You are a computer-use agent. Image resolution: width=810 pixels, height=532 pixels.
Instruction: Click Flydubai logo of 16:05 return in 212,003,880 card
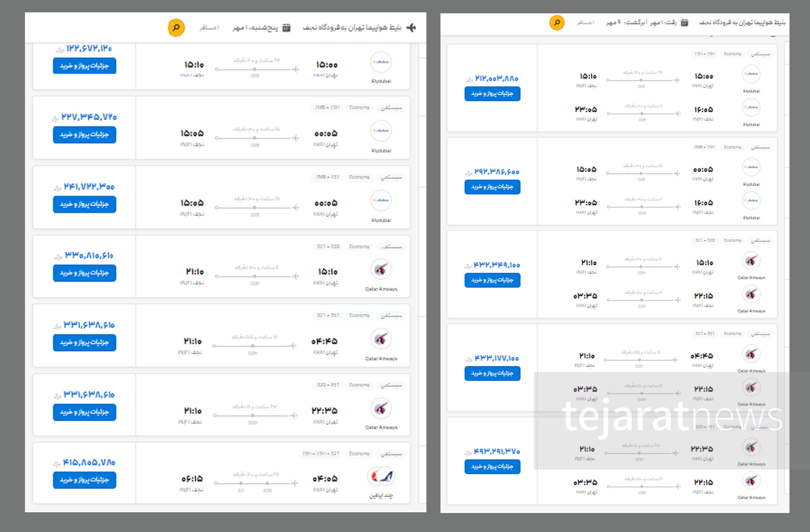[751, 107]
